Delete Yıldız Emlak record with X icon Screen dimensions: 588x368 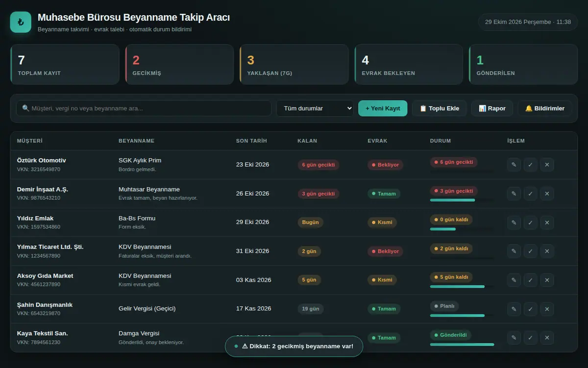pos(547,223)
